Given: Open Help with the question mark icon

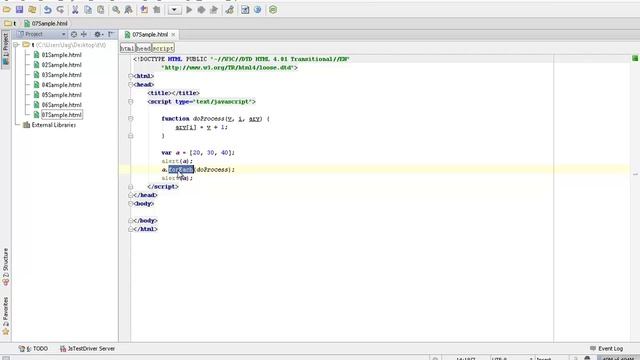Looking at the screenshot, I should (x=258, y=9).
